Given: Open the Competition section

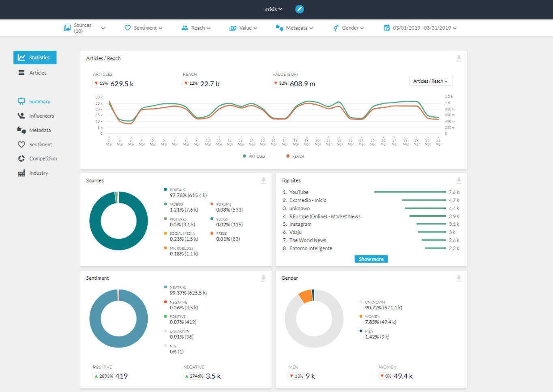Looking at the screenshot, I should point(43,158).
